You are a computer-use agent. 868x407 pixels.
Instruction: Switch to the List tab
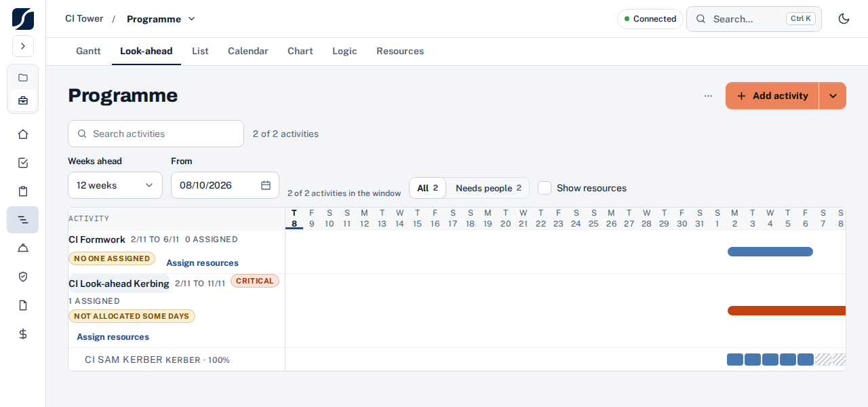200,51
